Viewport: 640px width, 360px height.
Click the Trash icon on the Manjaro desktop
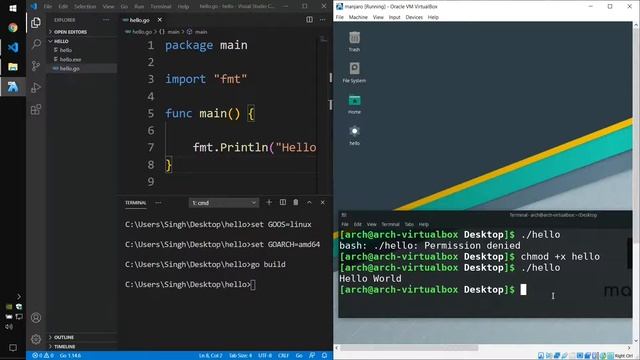354,41
